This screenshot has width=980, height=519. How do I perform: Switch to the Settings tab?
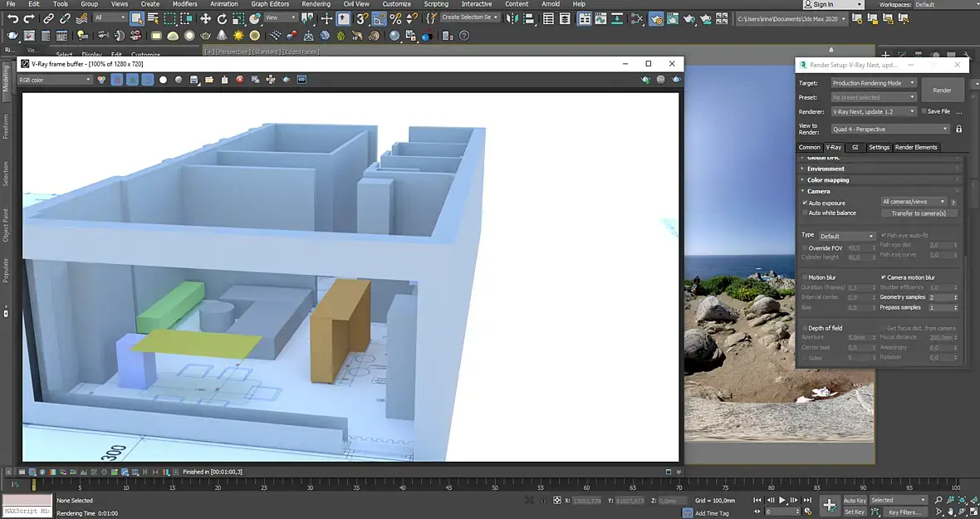coord(879,147)
